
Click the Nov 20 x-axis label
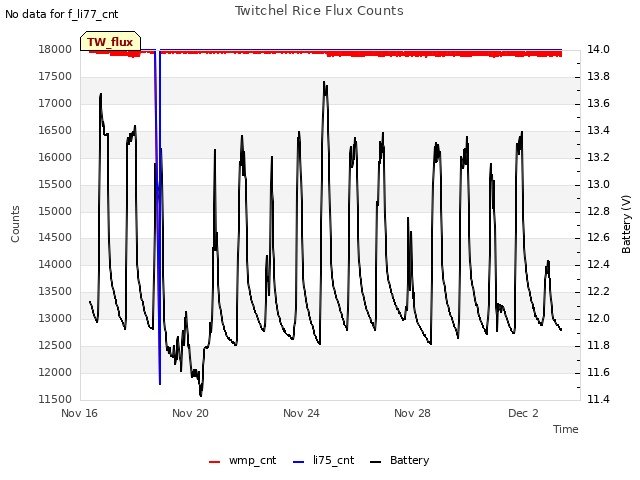tap(190, 413)
